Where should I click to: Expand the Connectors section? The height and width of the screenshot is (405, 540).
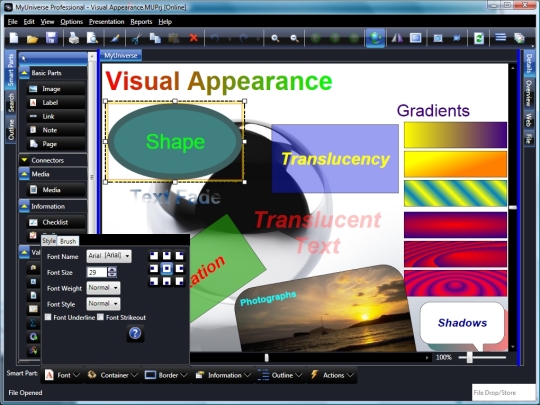(x=24, y=160)
